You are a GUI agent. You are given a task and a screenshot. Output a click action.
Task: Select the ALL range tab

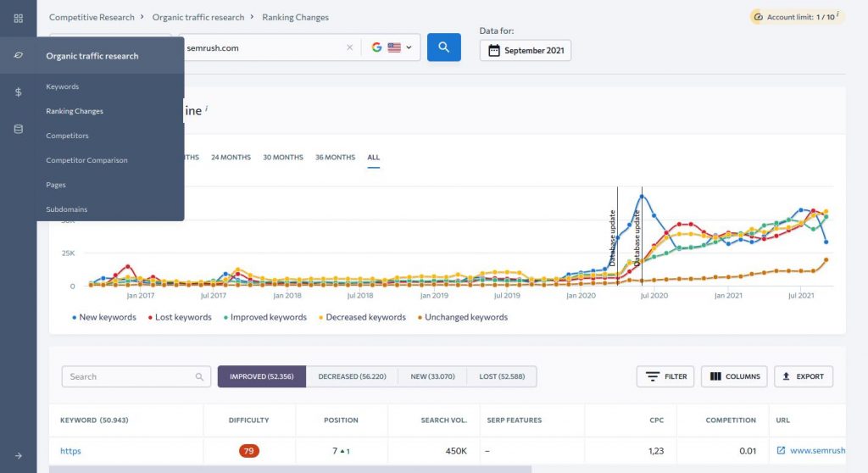[374, 158]
